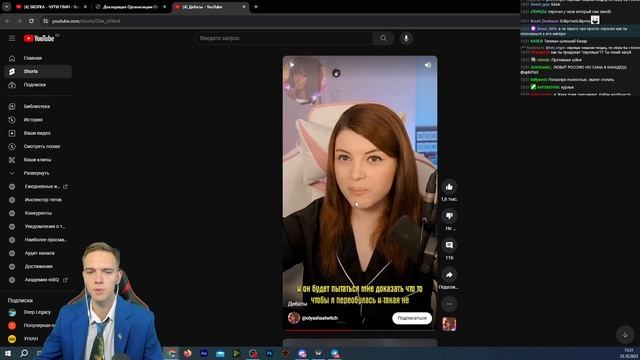Open Подписки in the sidebar
Screen dimensions: 640x360
[38, 85]
